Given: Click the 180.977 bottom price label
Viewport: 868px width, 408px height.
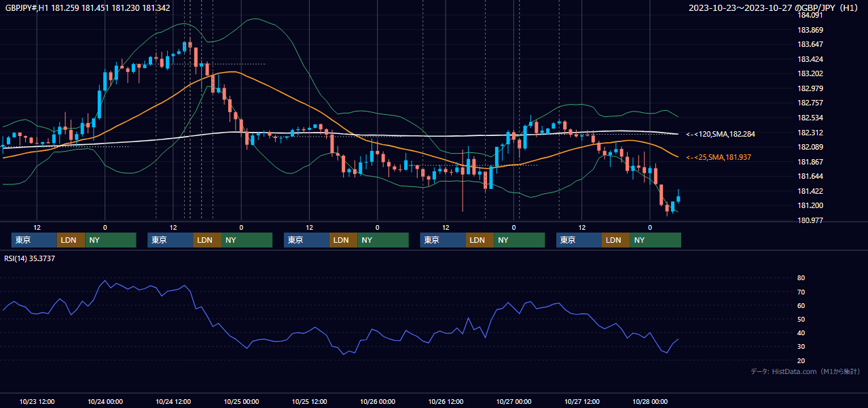Looking at the screenshot, I should click(x=810, y=220).
